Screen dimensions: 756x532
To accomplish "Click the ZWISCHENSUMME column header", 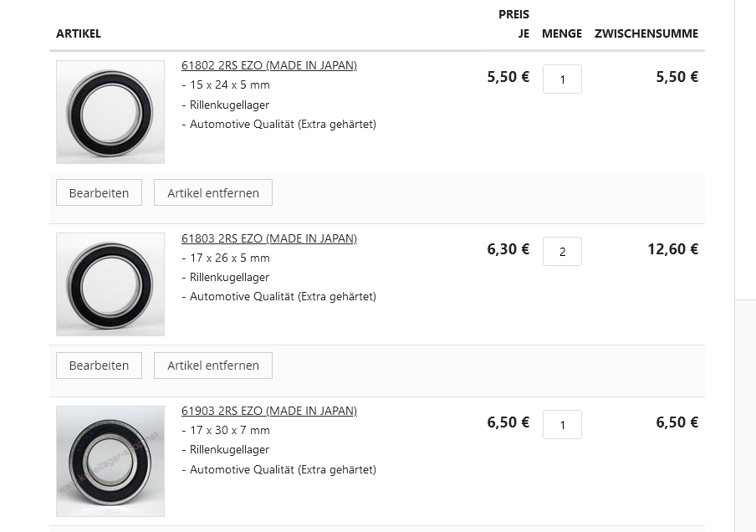I will point(646,33).
